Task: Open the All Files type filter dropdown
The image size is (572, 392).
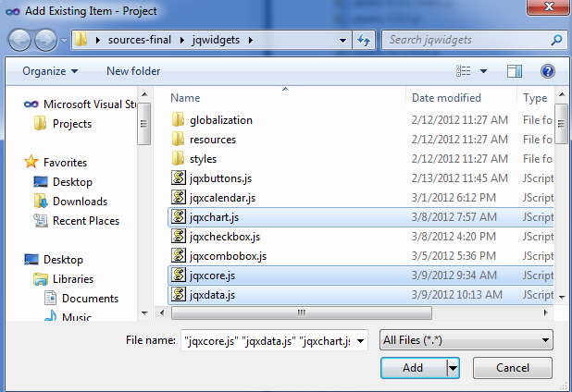Action: pos(466,340)
